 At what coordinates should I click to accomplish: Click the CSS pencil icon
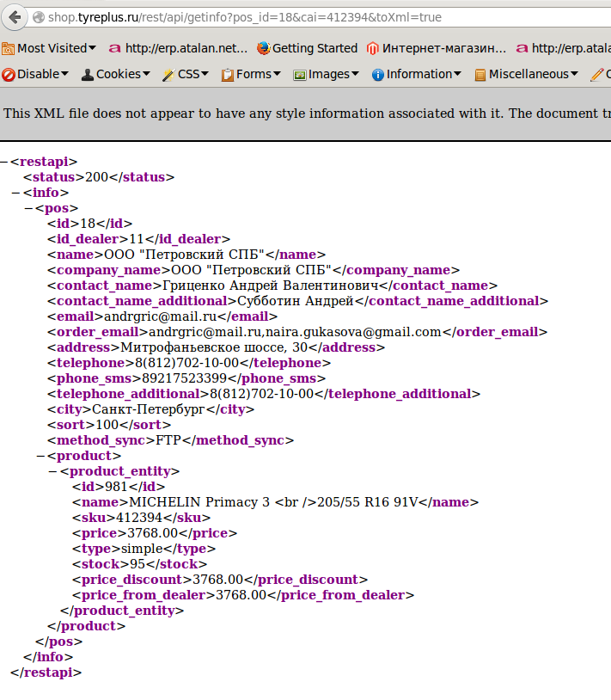168,75
